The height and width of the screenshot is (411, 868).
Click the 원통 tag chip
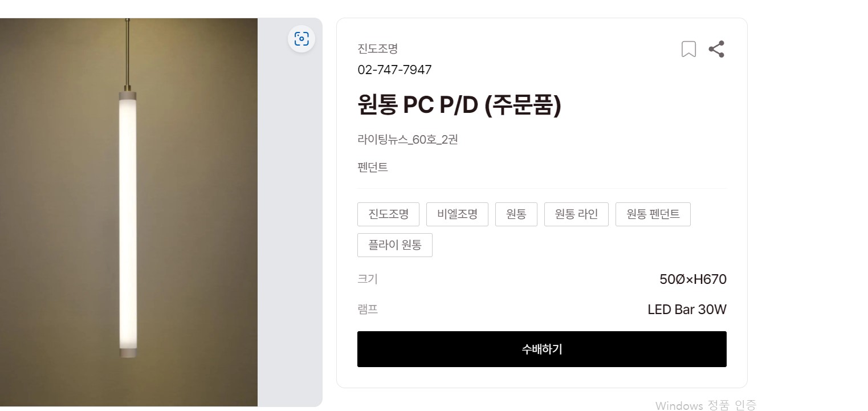coord(516,214)
